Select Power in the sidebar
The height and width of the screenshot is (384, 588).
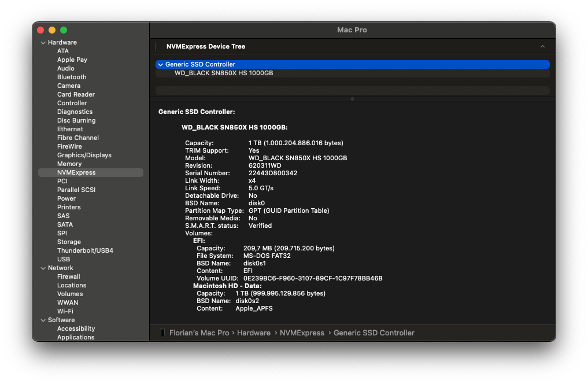point(66,198)
